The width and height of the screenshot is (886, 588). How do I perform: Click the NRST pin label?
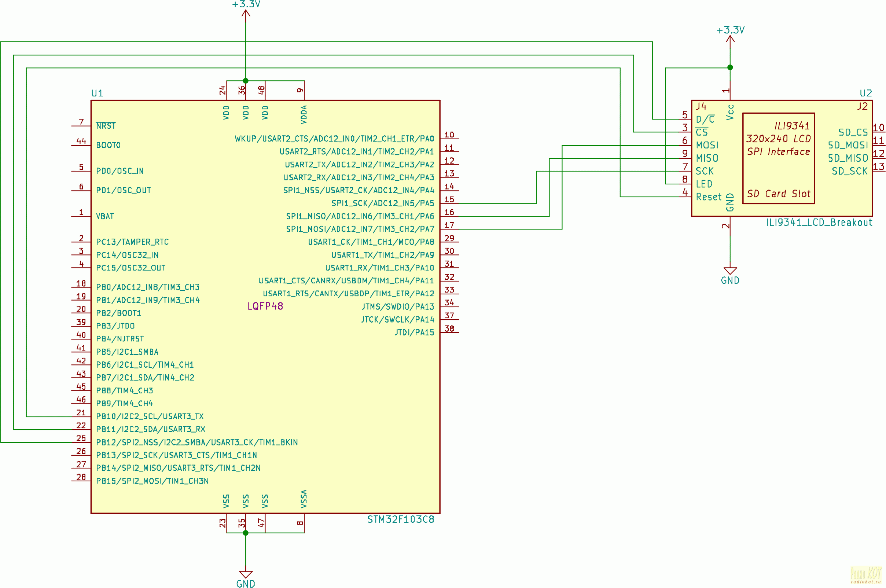pyautogui.click(x=106, y=126)
